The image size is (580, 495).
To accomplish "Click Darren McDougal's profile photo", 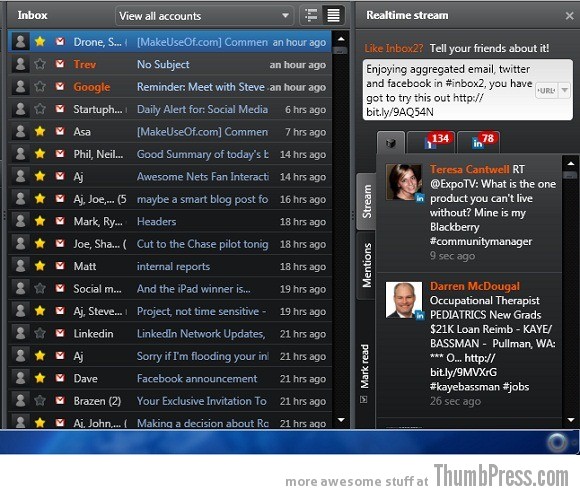I will click(404, 300).
